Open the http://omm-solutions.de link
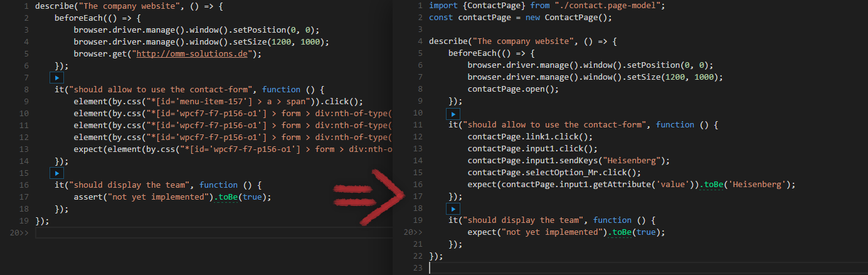 [x=193, y=54]
